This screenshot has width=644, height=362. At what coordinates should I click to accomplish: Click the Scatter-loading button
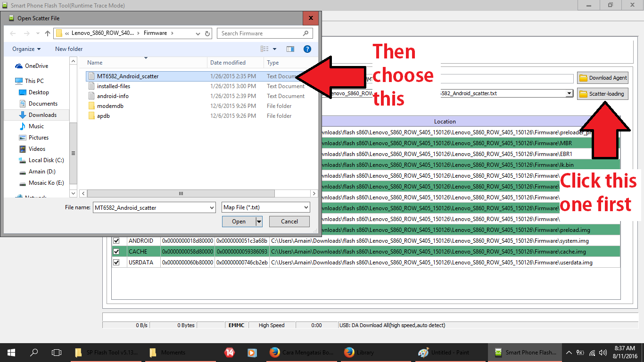coord(603,94)
